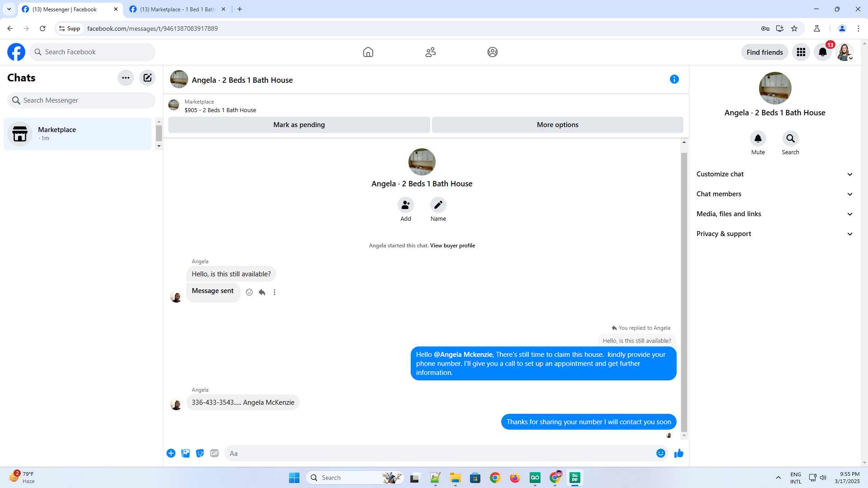
Task: Open more options for 'Message sent' message
Action: tap(275, 292)
